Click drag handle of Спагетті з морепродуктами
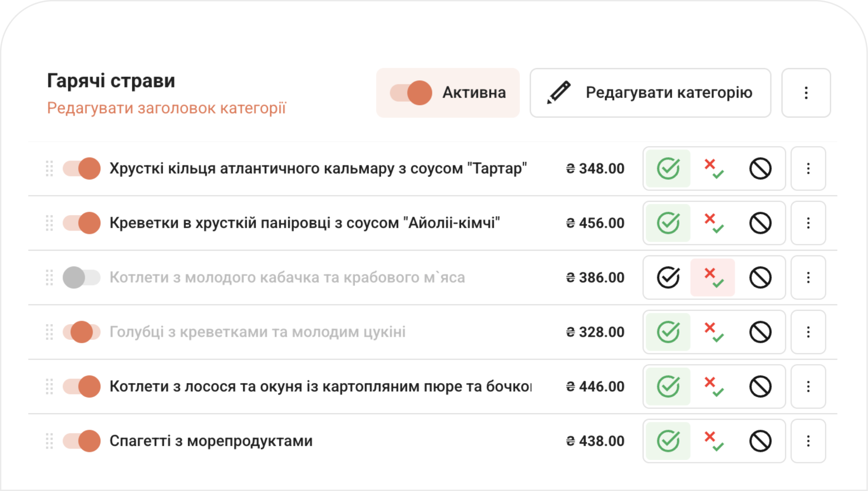 [x=49, y=441]
